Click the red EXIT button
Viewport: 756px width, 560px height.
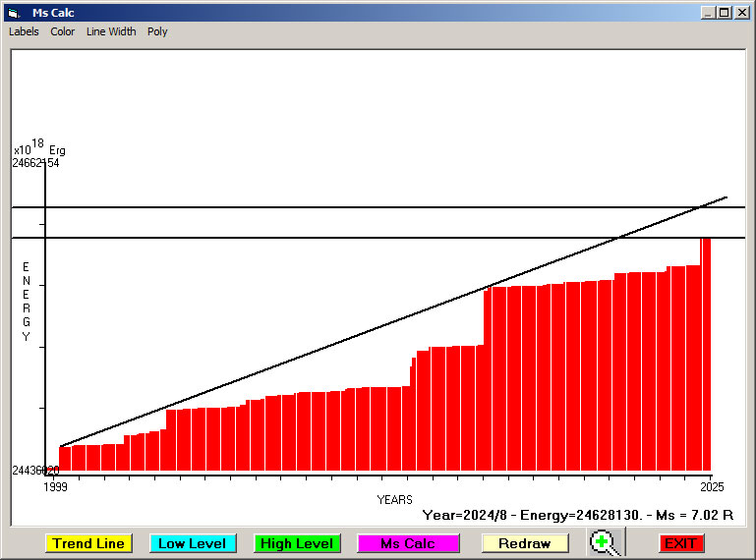click(x=680, y=543)
